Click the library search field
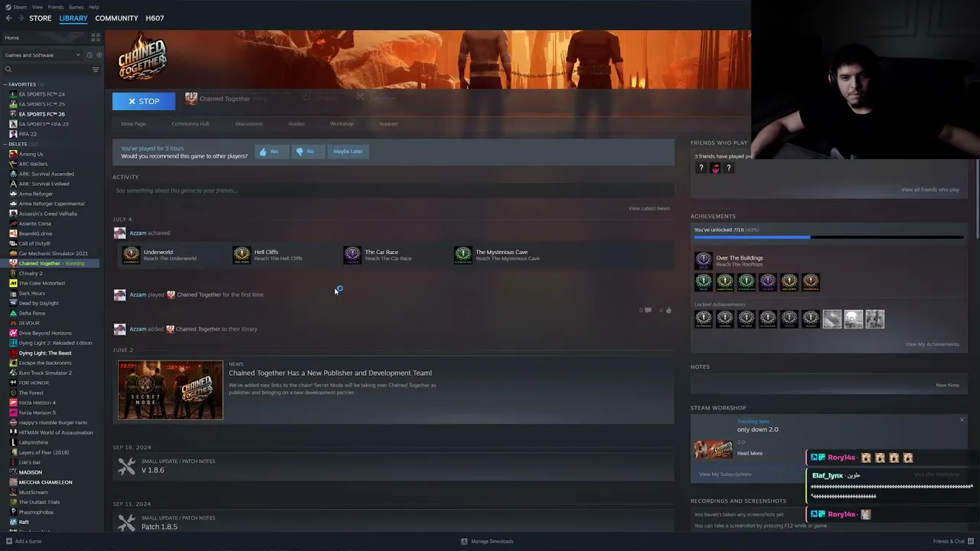The height and width of the screenshot is (551, 980). (x=46, y=70)
